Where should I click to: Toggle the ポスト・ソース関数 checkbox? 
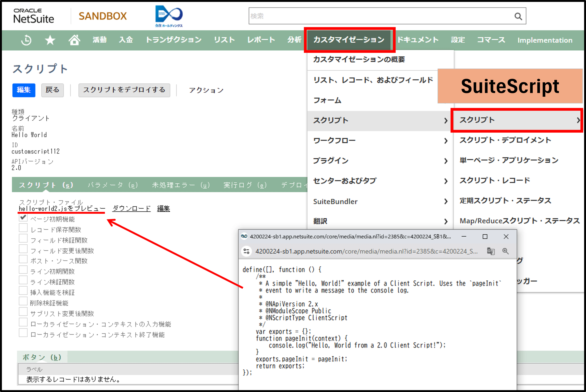(23, 259)
